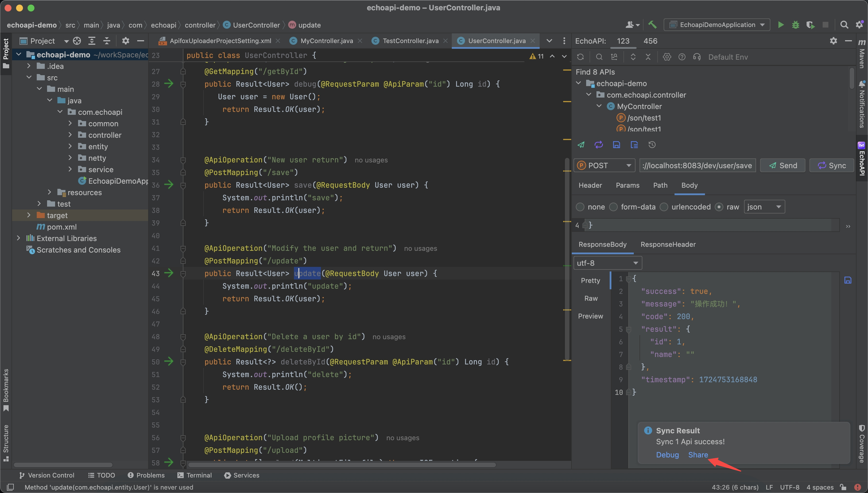Select the Body tab in request panel

(x=689, y=185)
